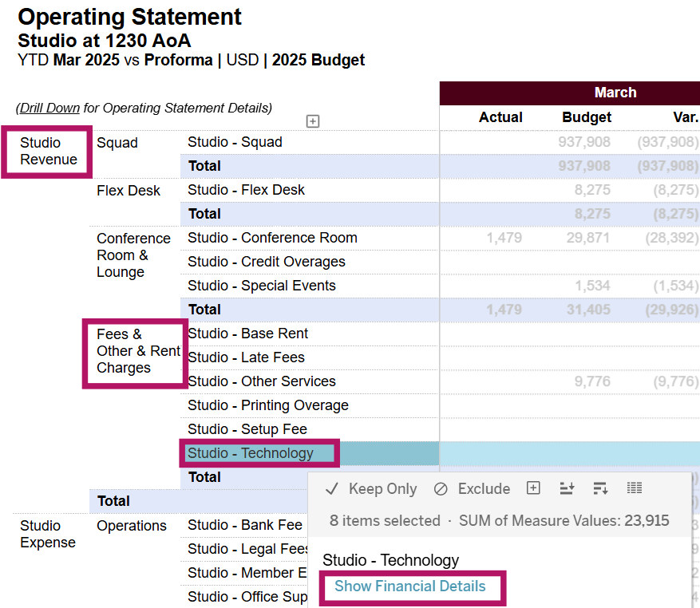Click the March column header

[x=615, y=93]
